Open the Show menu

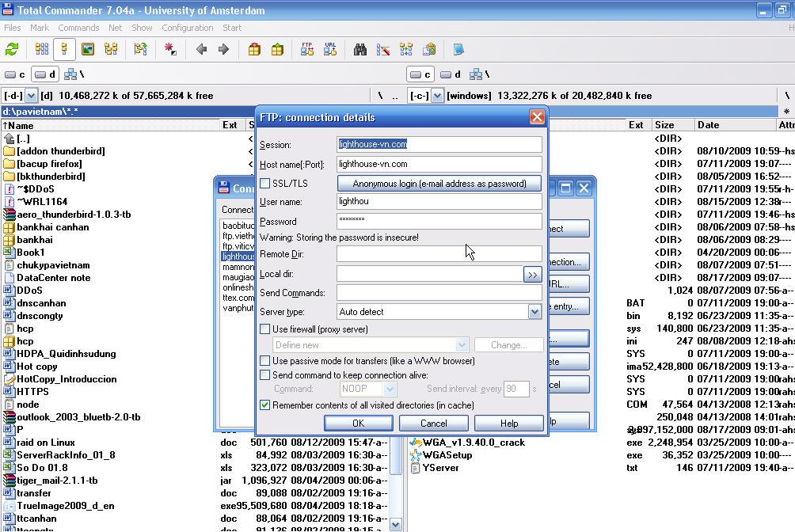tap(142, 28)
